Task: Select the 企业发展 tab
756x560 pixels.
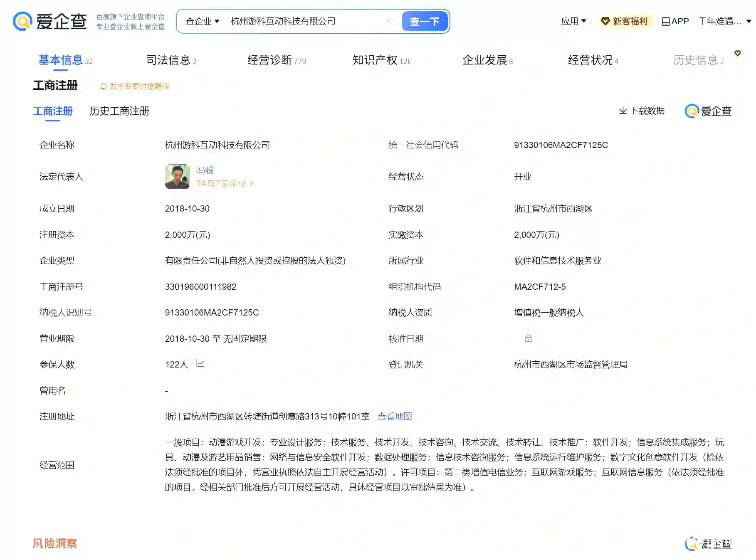Action: 487,60
